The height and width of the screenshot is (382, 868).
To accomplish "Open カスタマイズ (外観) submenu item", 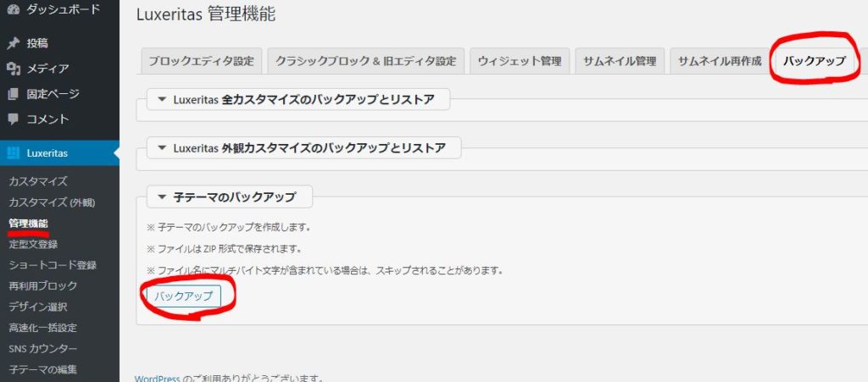I will 52,202.
